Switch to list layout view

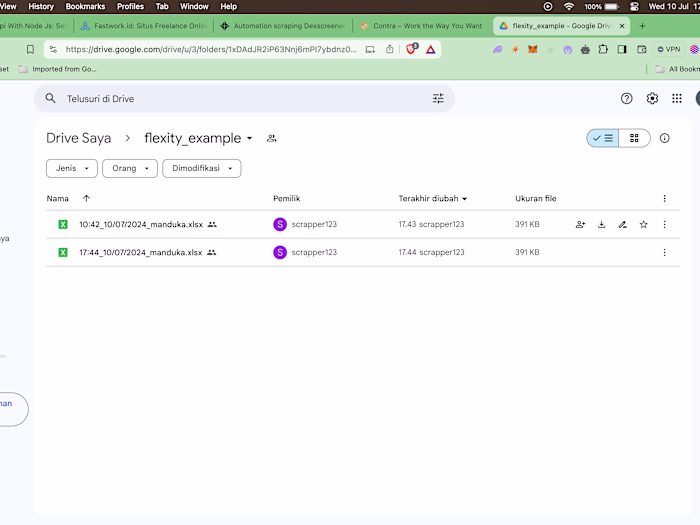tap(603, 138)
